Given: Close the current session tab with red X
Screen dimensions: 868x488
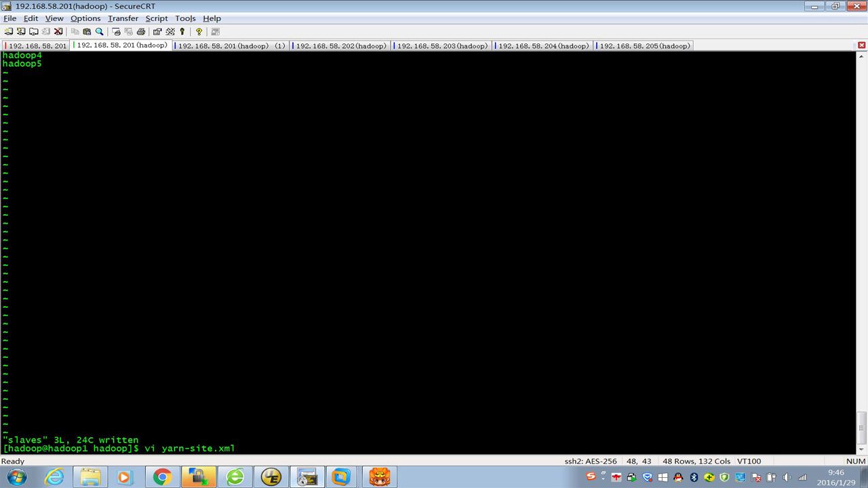Looking at the screenshot, I should point(862,45).
